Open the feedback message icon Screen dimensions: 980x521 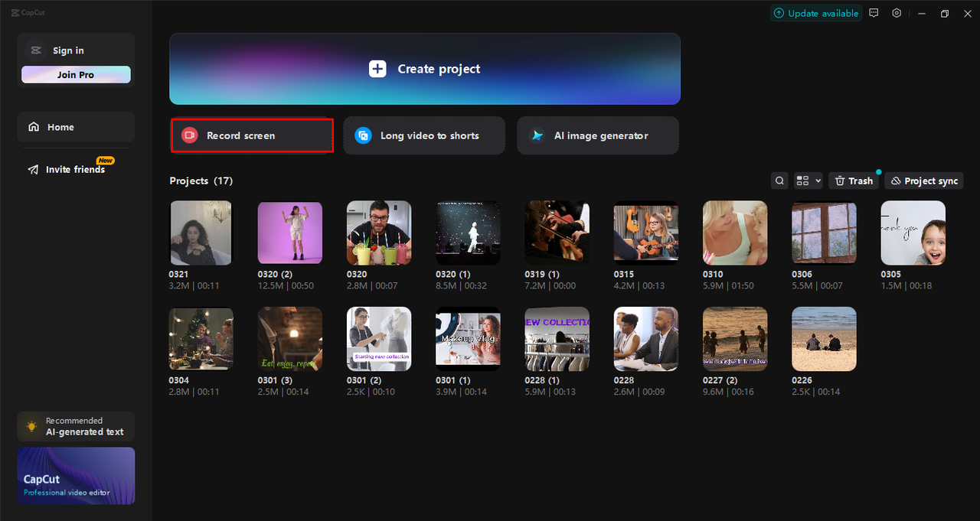point(874,13)
